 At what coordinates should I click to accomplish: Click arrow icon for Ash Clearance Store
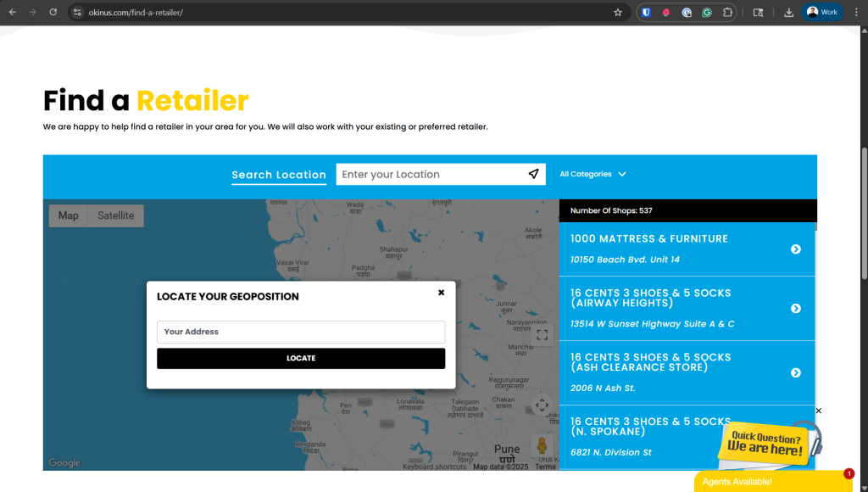[x=795, y=372]
